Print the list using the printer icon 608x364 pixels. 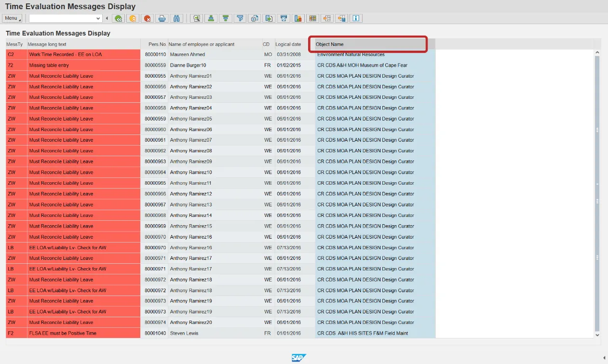click(x=162, y=18)
